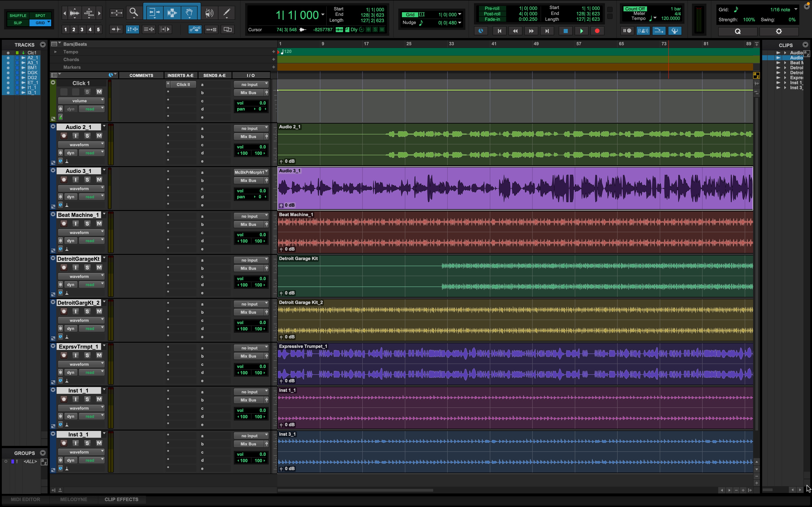Image resolution: width=812 pixels, height=507 pixels.
Task: Open the MELODYNE tab
Action: [x=73, y=499]
